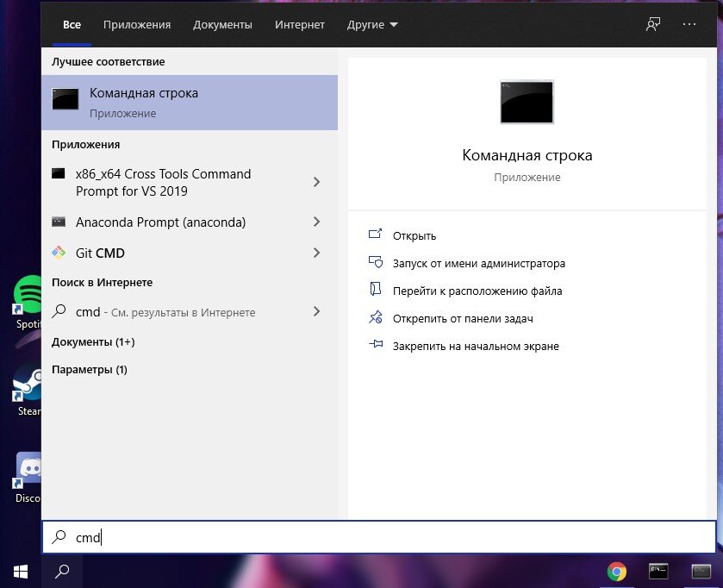Screen dimensions: 723x588
Task: Click the search box magnifier icon
Action: tap(59, 537)
